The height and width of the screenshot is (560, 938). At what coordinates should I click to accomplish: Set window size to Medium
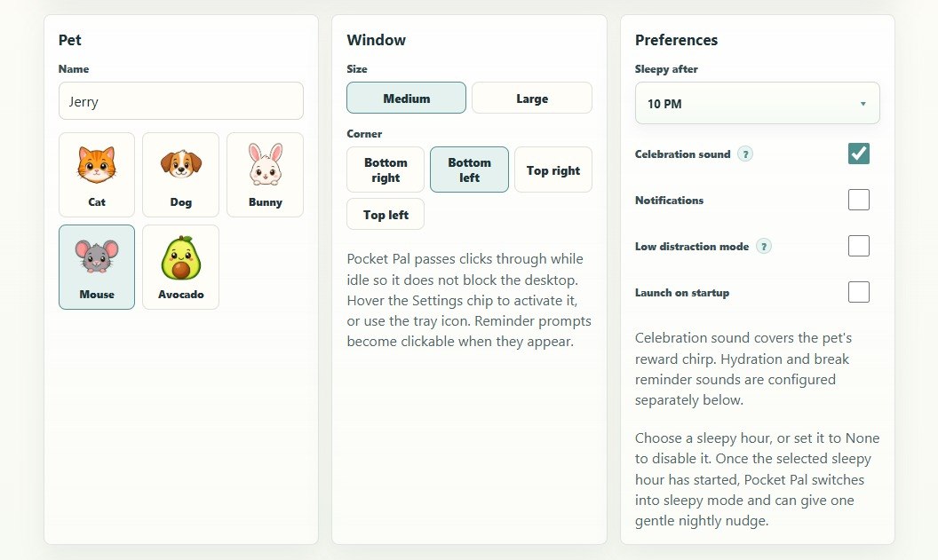[x=406, y=98]
